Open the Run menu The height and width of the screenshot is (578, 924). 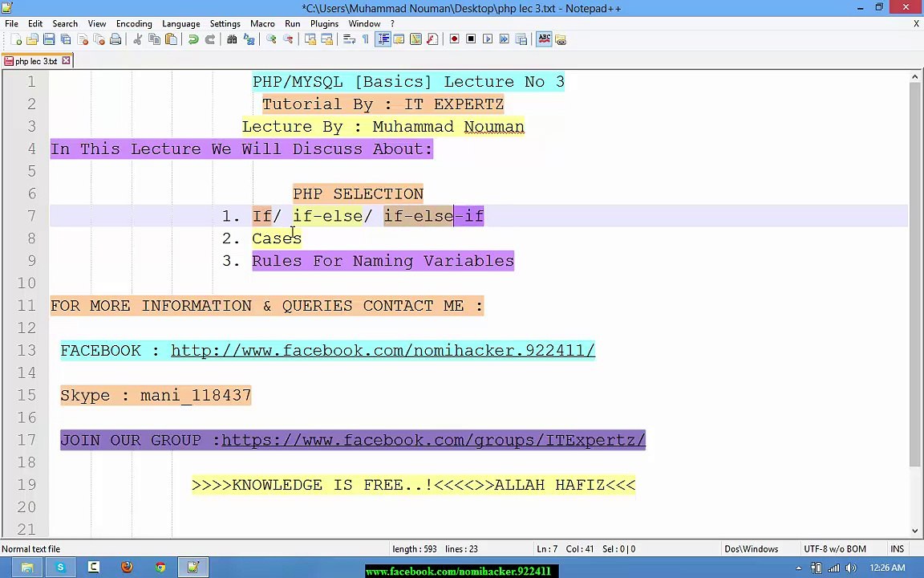tap(292, 23)
